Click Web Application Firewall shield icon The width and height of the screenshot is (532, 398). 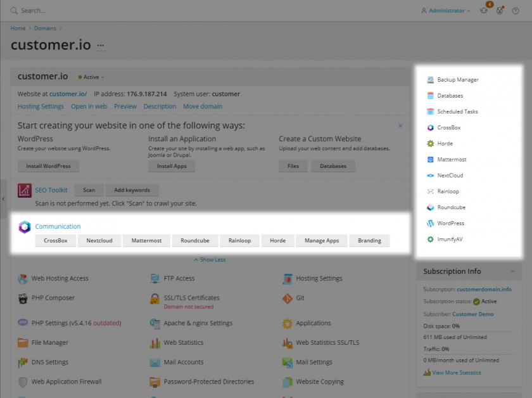[x=23, y=382]
